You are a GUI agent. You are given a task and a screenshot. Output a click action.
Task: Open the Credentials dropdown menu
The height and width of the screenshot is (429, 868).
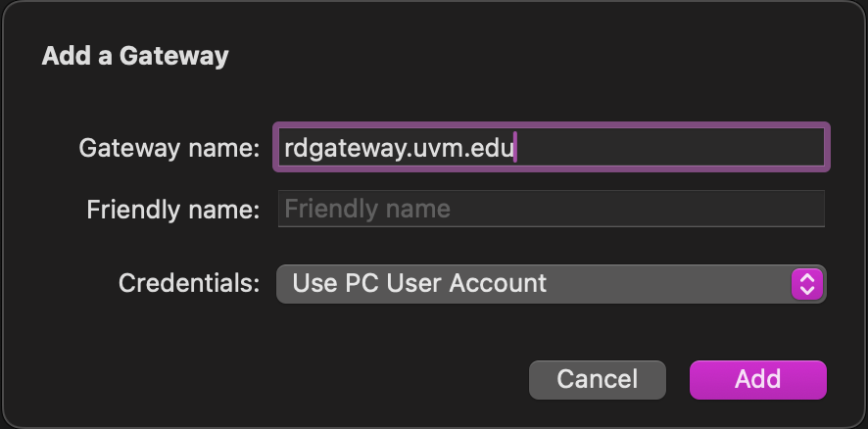(x=551, y=284)
